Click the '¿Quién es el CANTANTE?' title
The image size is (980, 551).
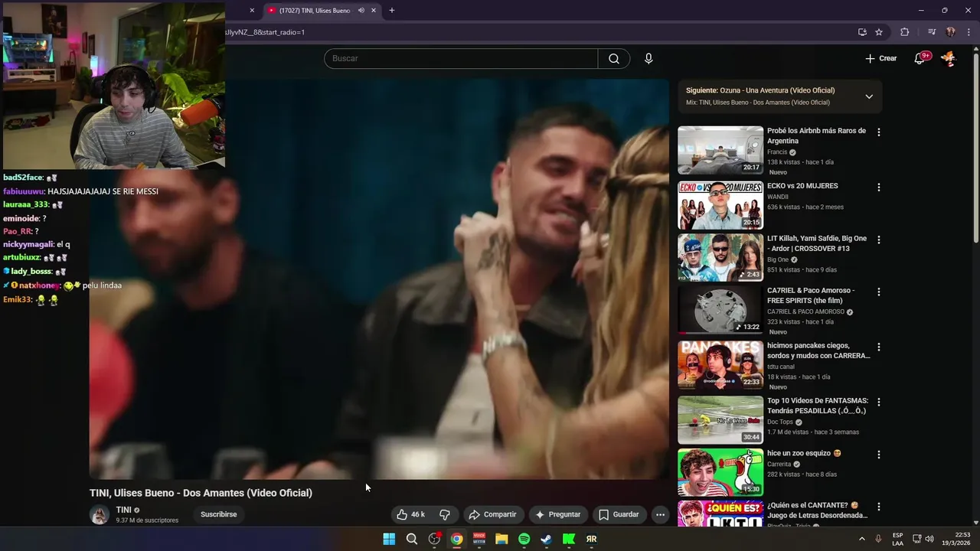818,510
